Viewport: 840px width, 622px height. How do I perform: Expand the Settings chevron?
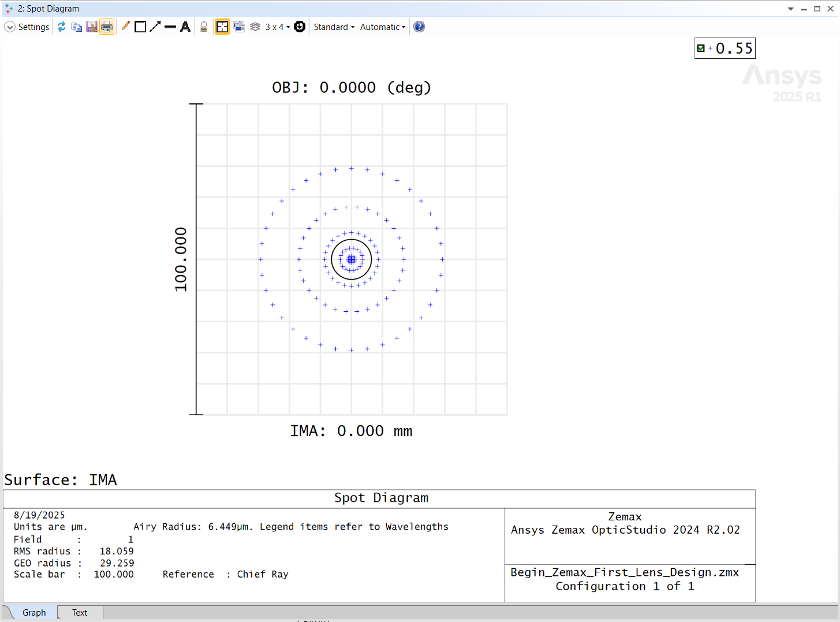click(x=10, y=27)
